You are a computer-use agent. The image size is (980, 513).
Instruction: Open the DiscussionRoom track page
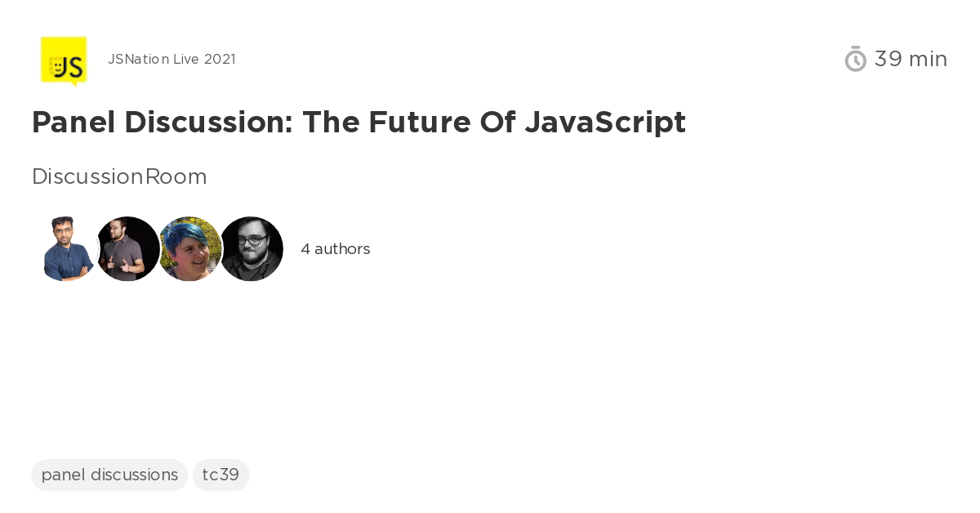tap(119, 176)
